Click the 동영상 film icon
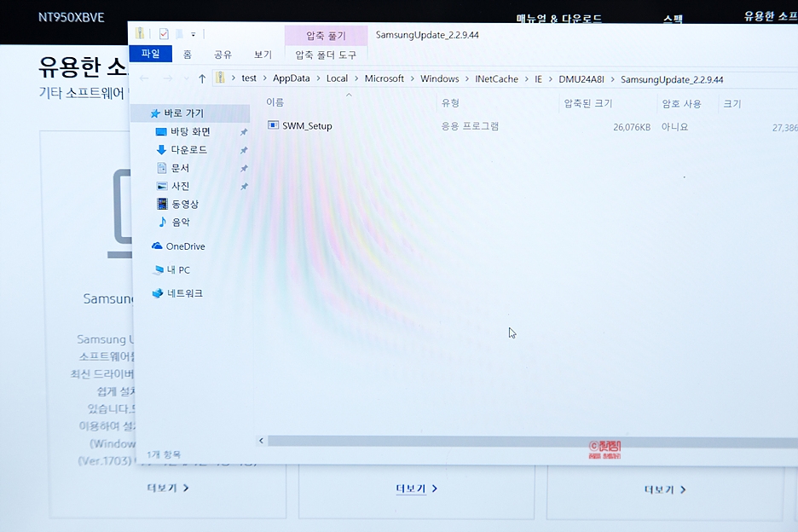Viewport: 798px width, 532px height. click(162, 204)
